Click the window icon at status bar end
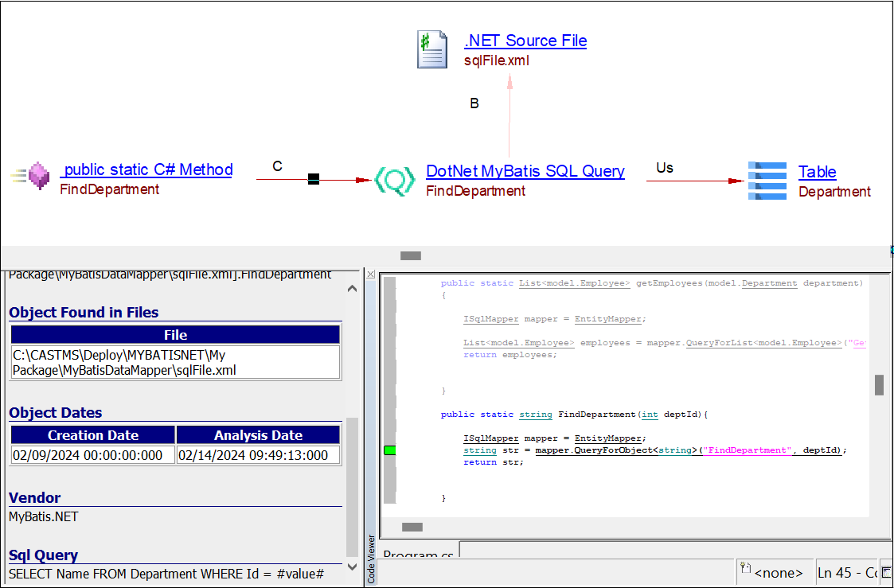894x588 pixels. (x=886, y=572)
